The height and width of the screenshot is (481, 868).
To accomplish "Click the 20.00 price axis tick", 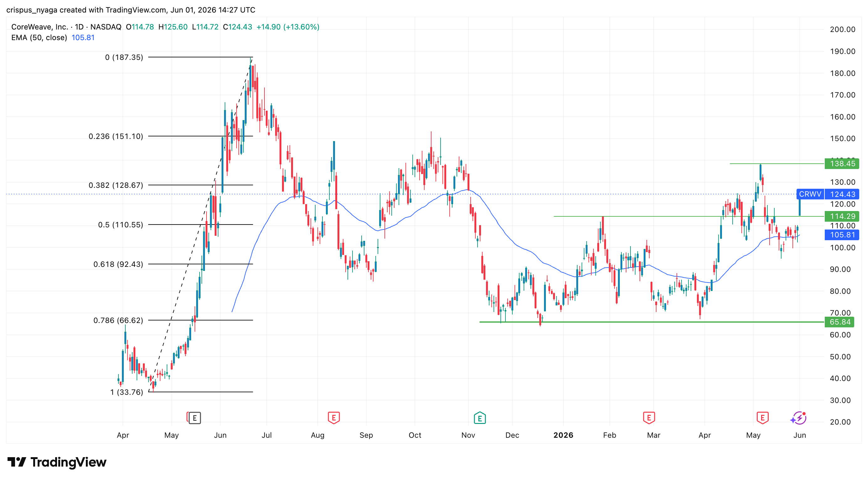I will [x=840, y=422].
